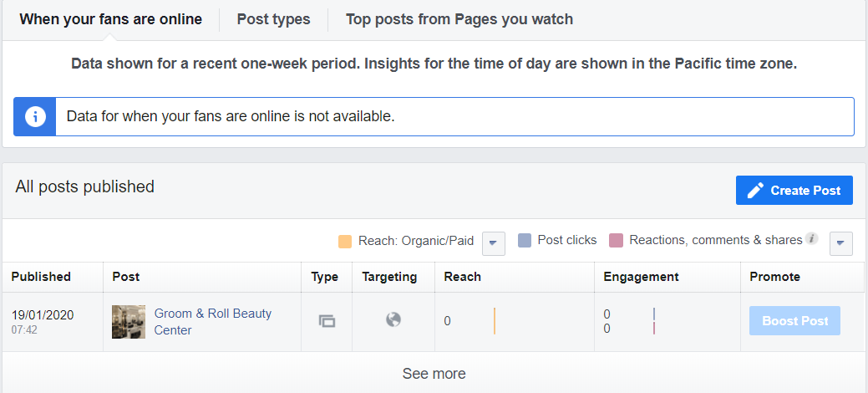The width and height of the screenshot is (868, 393).
Task: Click the info icon beside Reactions legend
Action: (x=810, y=240)
